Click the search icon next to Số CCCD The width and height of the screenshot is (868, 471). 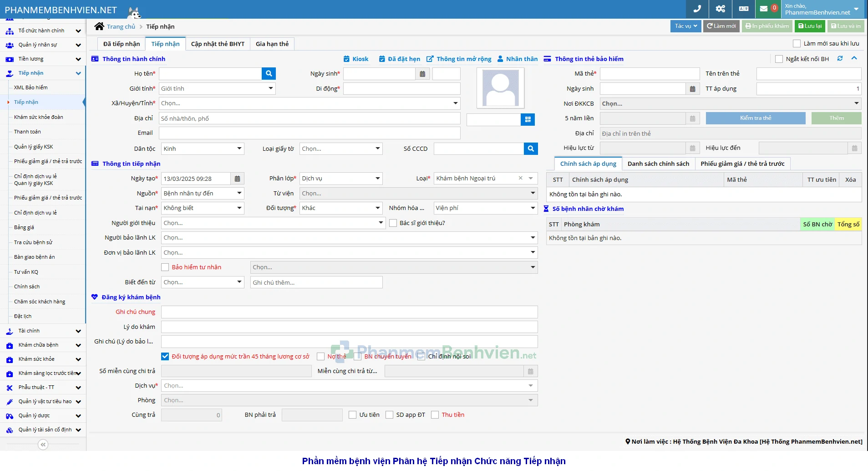pyautogui.click(x=531, y=148)
